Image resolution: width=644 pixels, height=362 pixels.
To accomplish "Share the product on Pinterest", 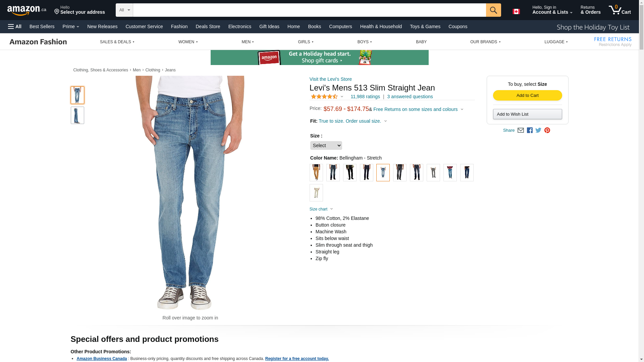I will 547,130.
